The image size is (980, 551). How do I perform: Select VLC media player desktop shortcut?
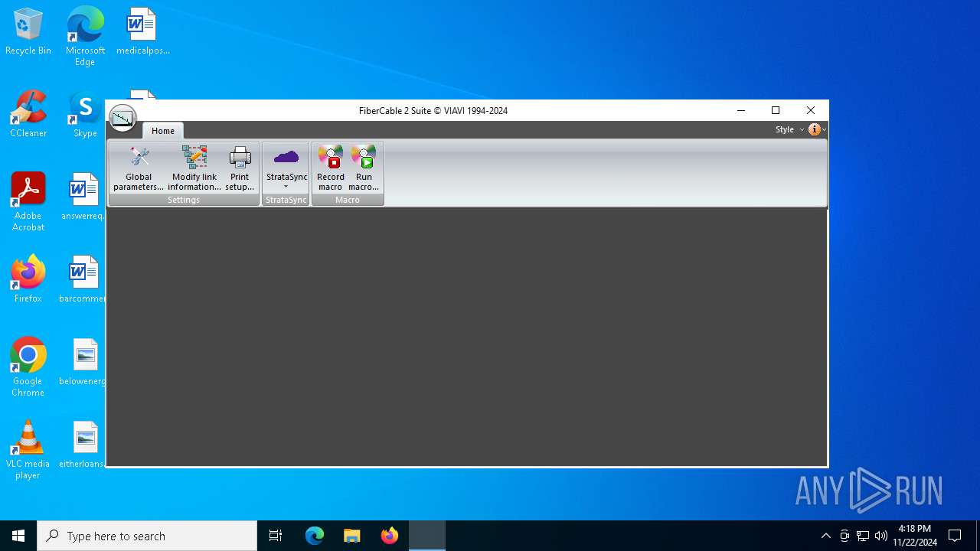pos(28,450)
